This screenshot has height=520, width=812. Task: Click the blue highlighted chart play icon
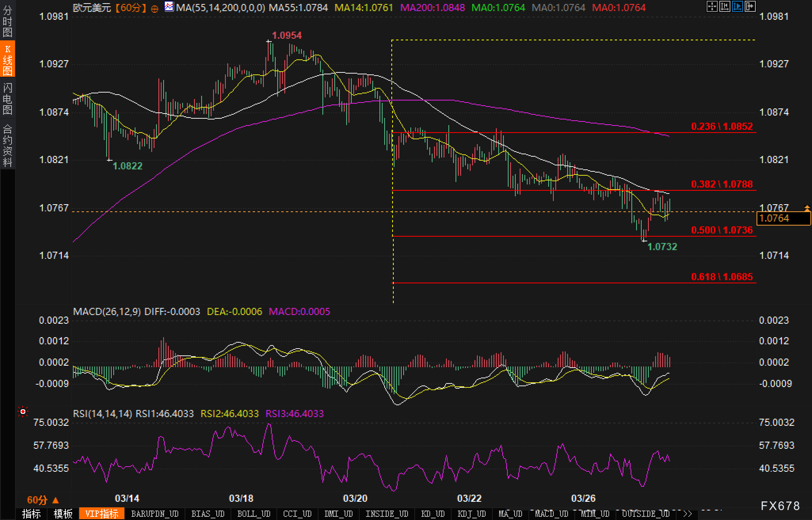click(x=737, y=7)
